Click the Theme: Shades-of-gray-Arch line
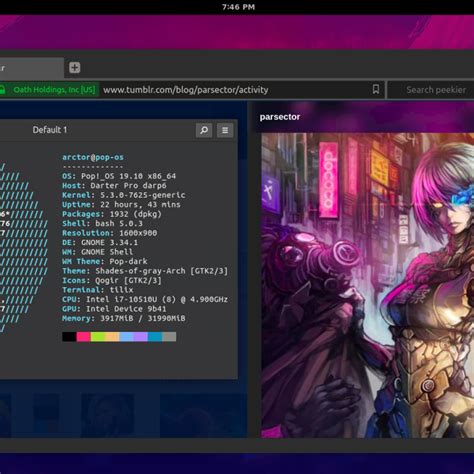Image resolution: width=474 pixels, height=474 pixels. tap(145, 271)
